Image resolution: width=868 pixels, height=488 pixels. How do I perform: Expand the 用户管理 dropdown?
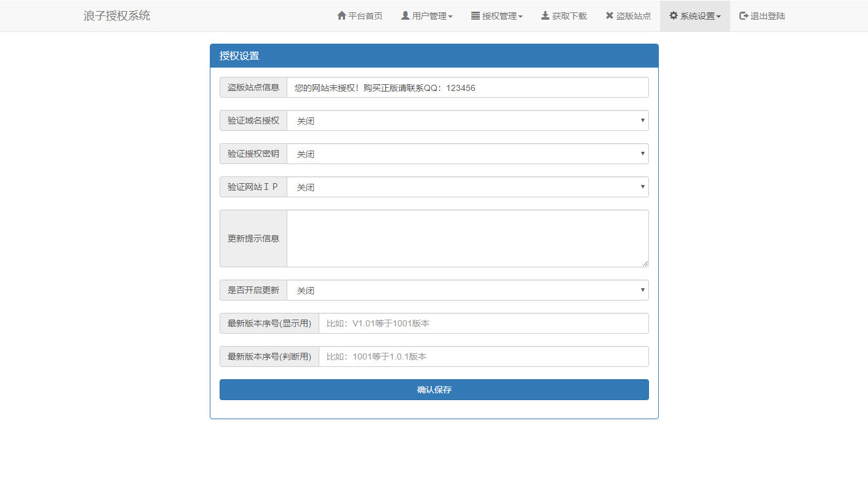(x=427, y=15)
